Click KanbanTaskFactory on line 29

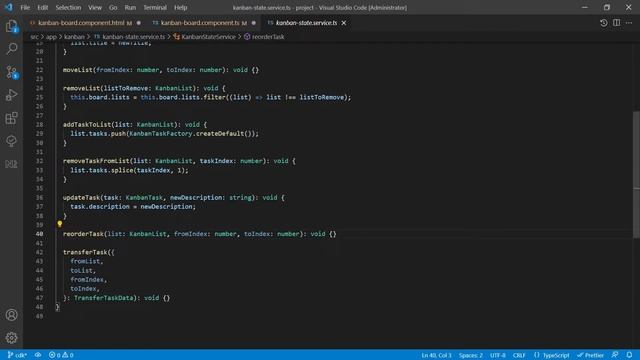pyautogui.click(x=161, y=133)
